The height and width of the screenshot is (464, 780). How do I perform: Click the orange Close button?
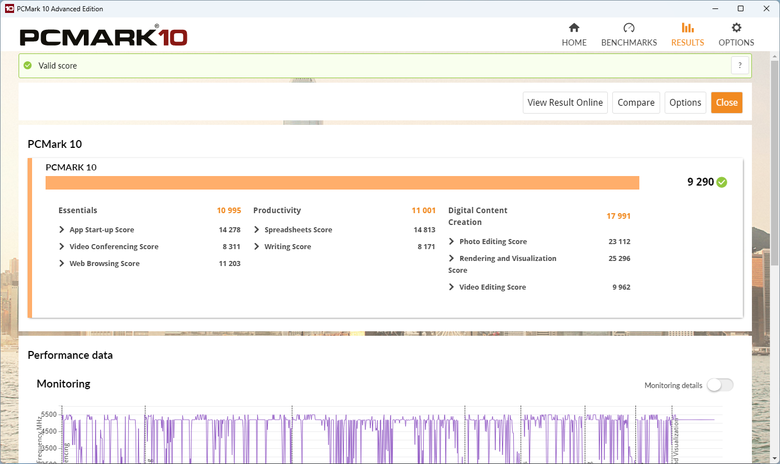coord(726,102)
